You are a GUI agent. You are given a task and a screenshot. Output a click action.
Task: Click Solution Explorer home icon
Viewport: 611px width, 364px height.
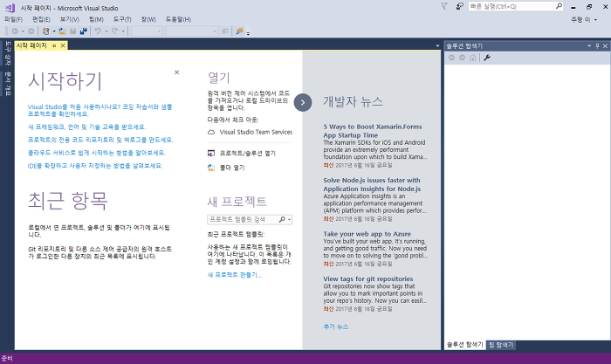[473, 58]
